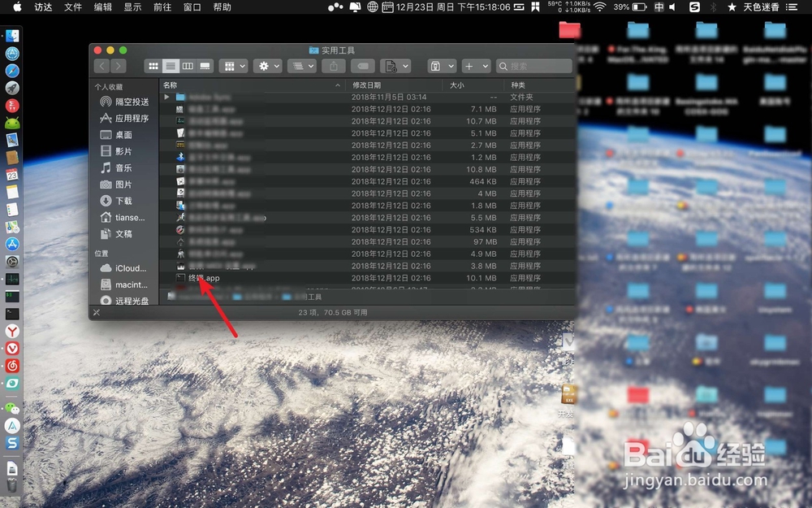Select the app row sized 7.1 MB
Image resolution: width=812 pixels, height=508 pixels.
367,109
